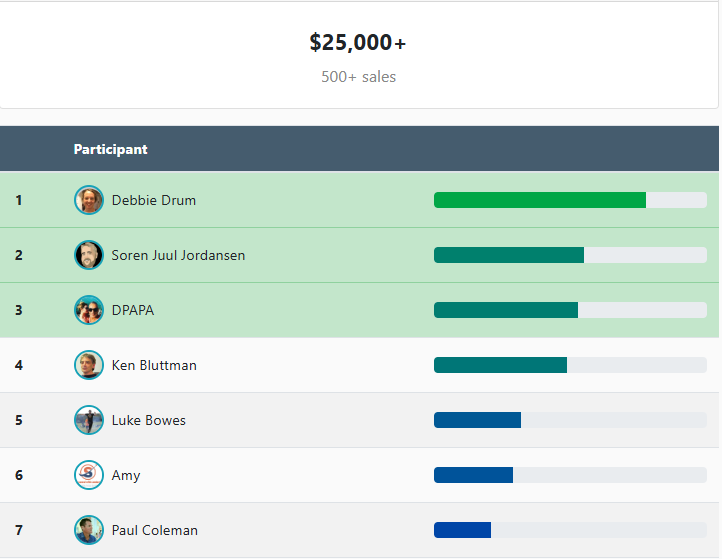Click the 500+ sales subtitle text

[x=358, y=77]
